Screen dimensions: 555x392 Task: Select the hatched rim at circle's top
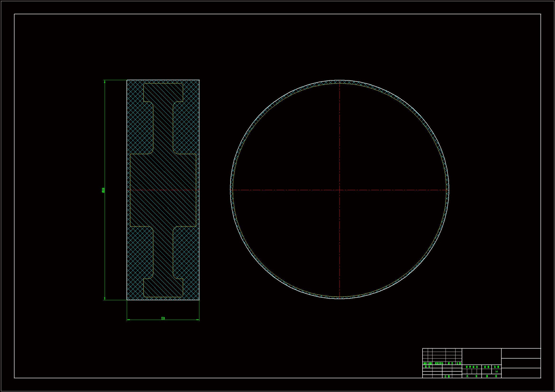coord(339,82)
